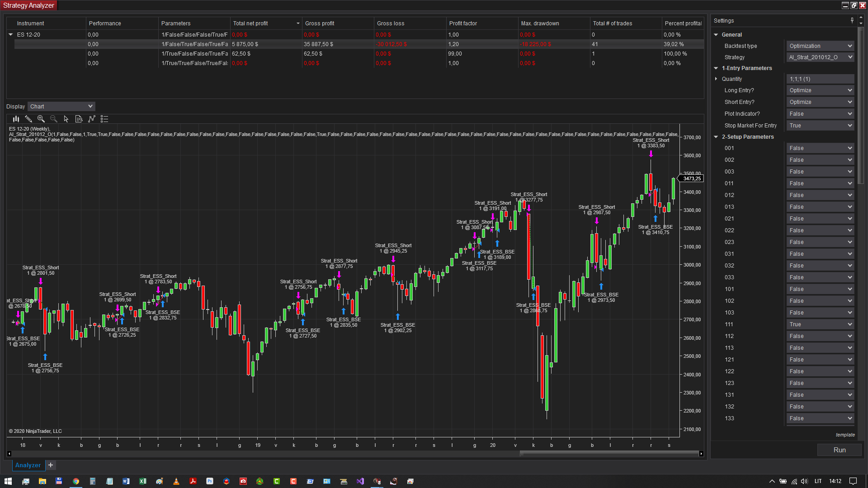Open the data box document icon
The height and width of the screenshot is (488, 868).
pos(79,119)
